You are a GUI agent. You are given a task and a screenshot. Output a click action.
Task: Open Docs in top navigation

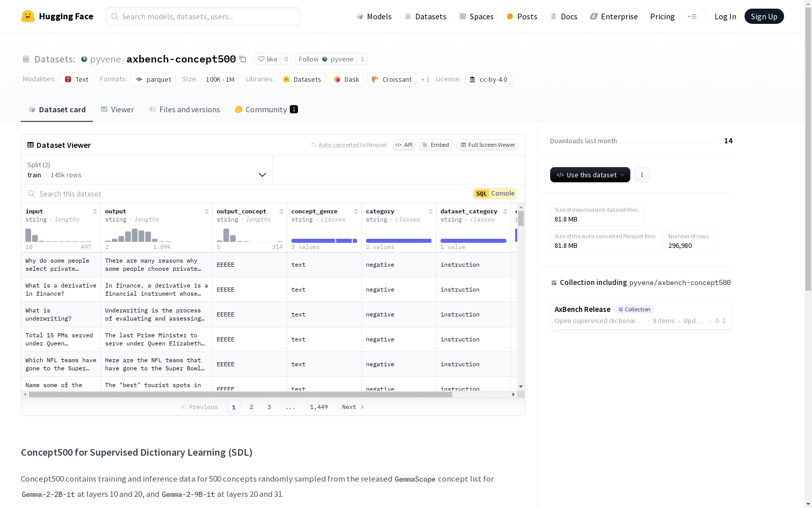[x=564, y=16]
